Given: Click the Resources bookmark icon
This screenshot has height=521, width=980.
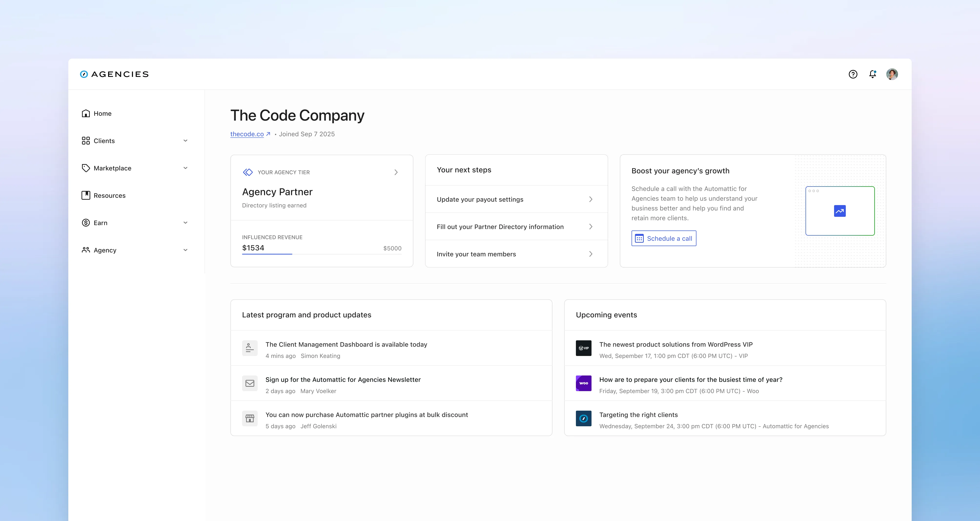Looking at the screenshot, I should click(x=86, y=195).
